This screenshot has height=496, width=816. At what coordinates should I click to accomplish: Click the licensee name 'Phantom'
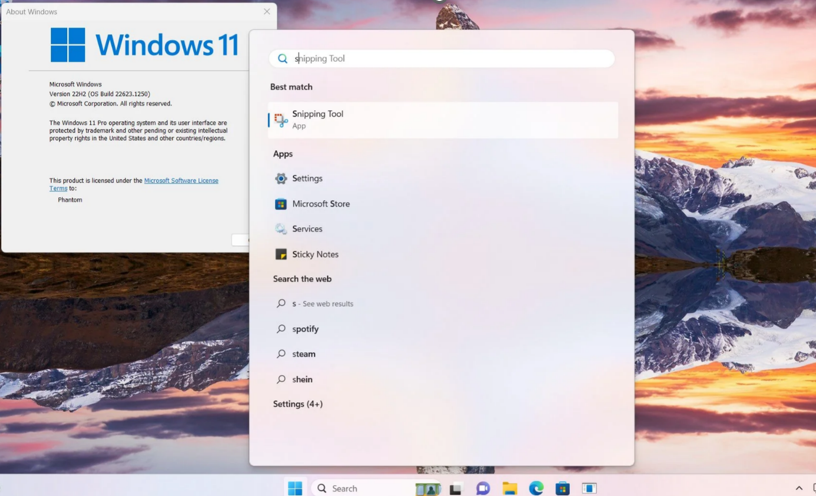click(x=70, y=200)
